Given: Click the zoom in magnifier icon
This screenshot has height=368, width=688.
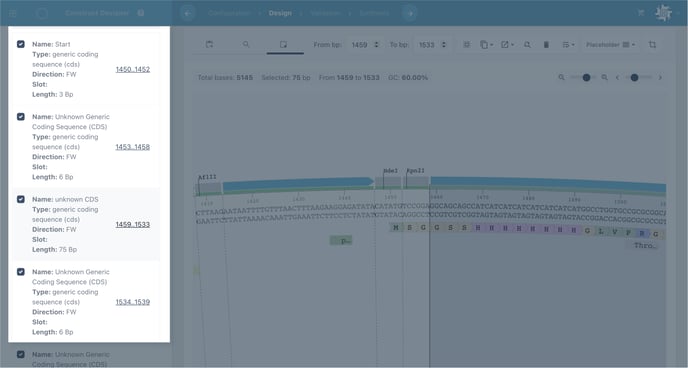Looking at the screenshot, I should tap(605, 78).
